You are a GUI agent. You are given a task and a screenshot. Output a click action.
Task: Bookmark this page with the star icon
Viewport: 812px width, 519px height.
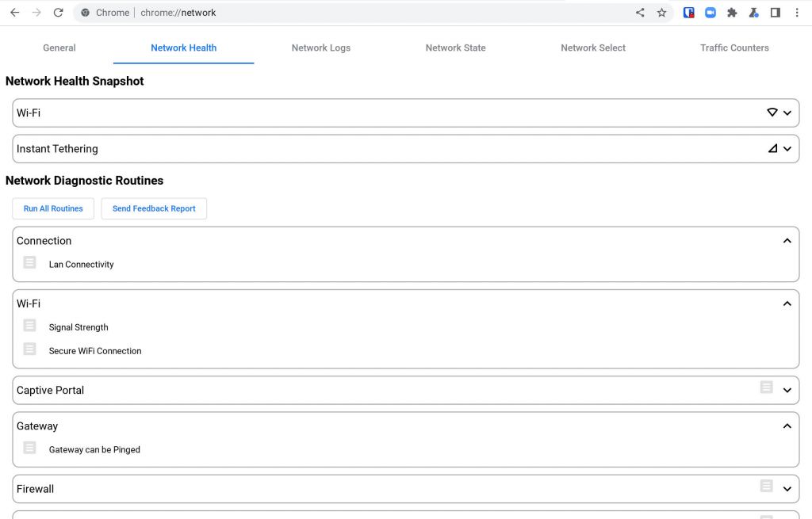coord(661,13)
